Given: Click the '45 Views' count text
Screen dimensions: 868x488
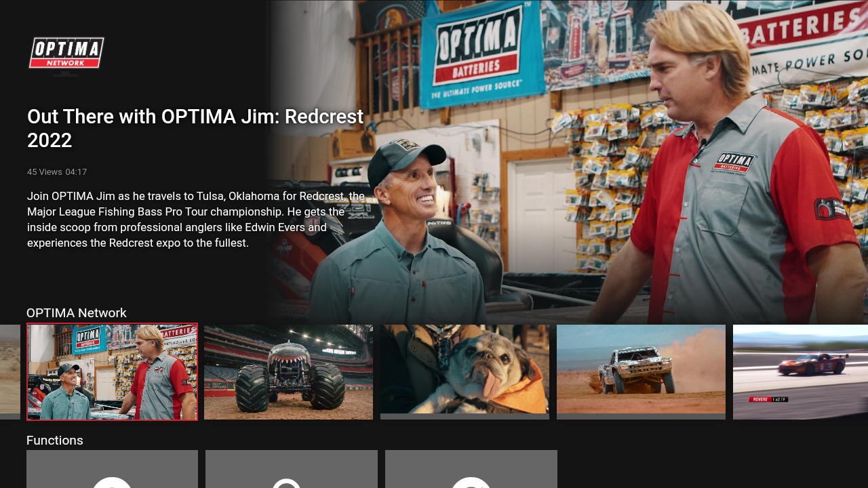Looking at the screenshot, I should [x=45, y=172].
